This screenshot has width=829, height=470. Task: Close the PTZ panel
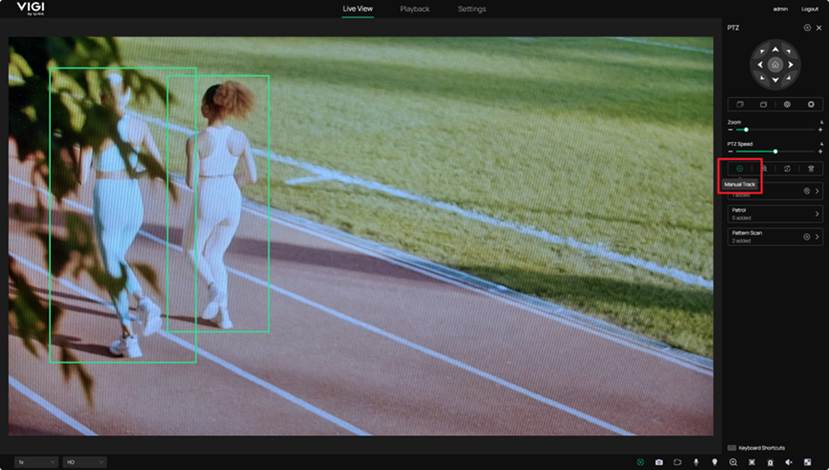(x=819, y=28)
